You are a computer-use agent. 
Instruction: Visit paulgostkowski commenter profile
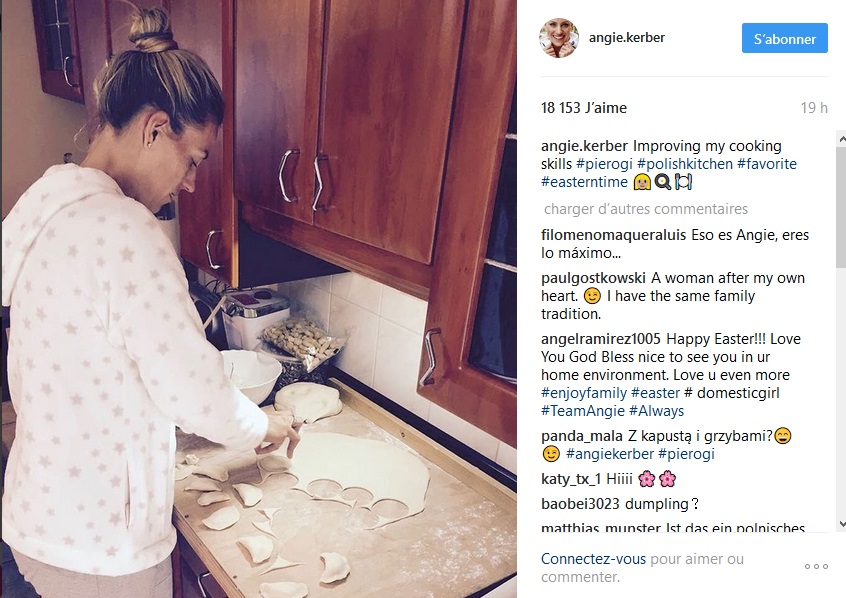point(593,278)
